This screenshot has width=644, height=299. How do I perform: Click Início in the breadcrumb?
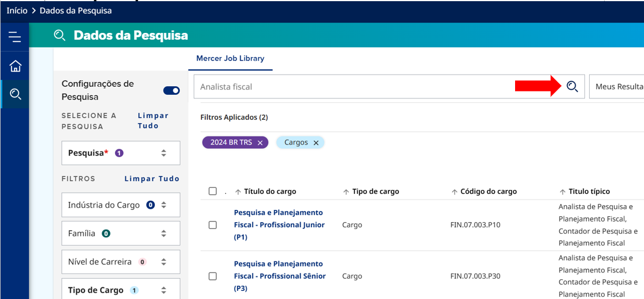pos(17,10)
